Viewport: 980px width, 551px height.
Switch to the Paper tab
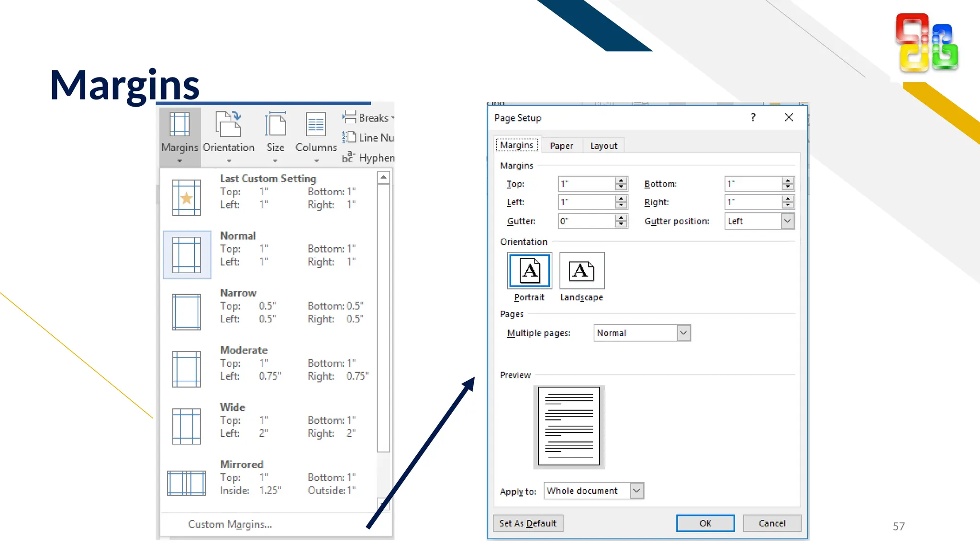click(x=561, y=145)
